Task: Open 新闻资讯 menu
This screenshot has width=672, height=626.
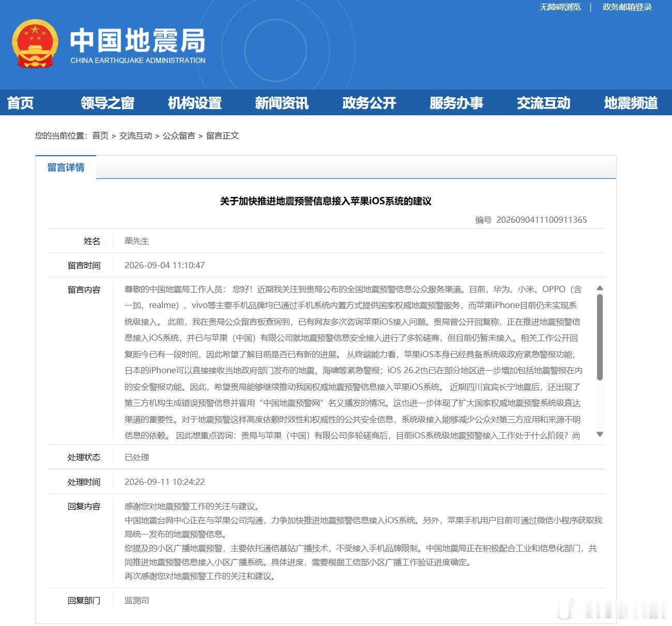Action: [x=282, y=103]
